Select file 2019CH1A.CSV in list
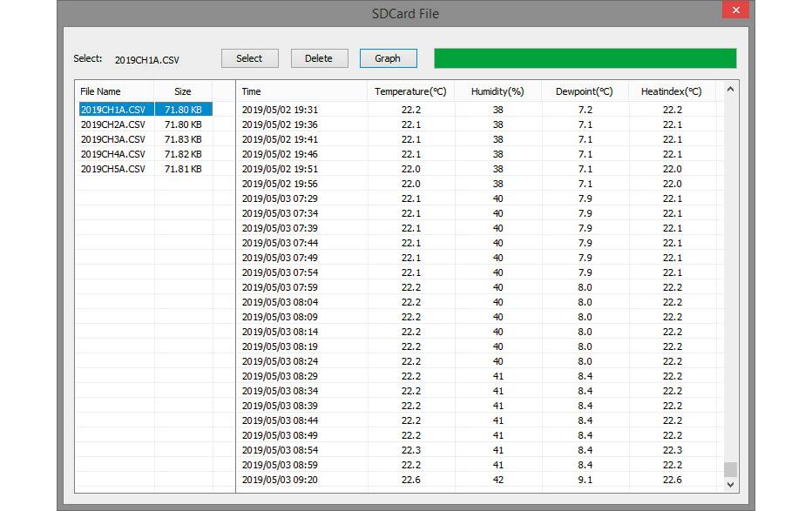Screen dimensions: 812x511 (112, 110)
